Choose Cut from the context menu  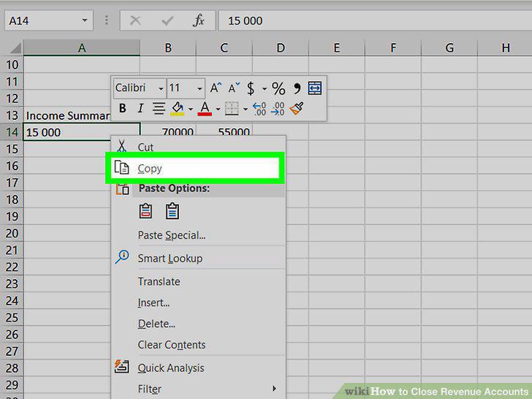199,147
